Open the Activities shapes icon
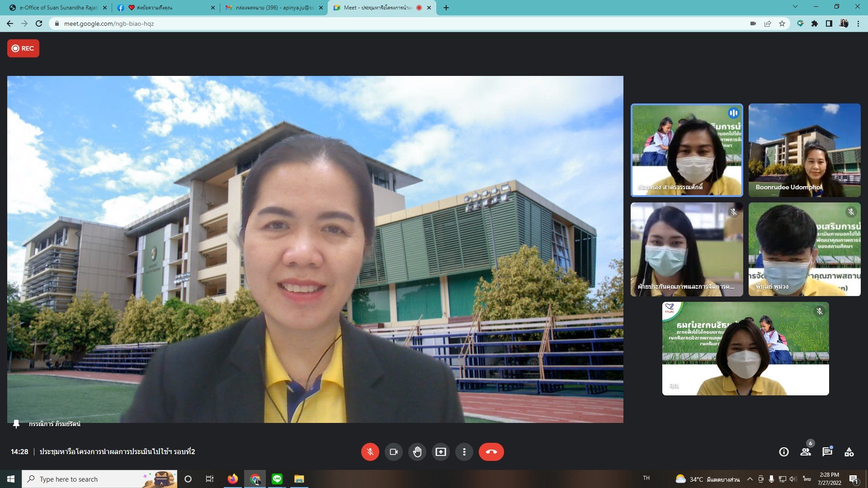Screen dimensions: 868x488 pyautogui.click(x=849, y=452)
